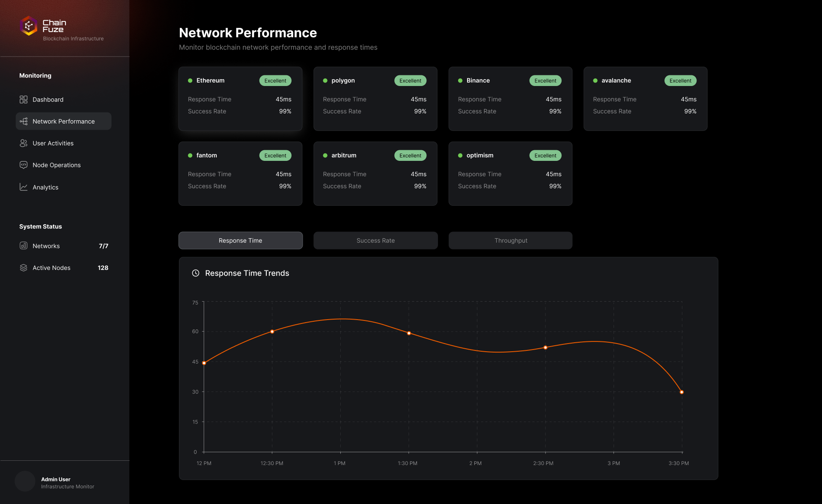Click the Networks status icon
Image resolution: width=822 pixels, height=504 pixels.
(24, 246)
